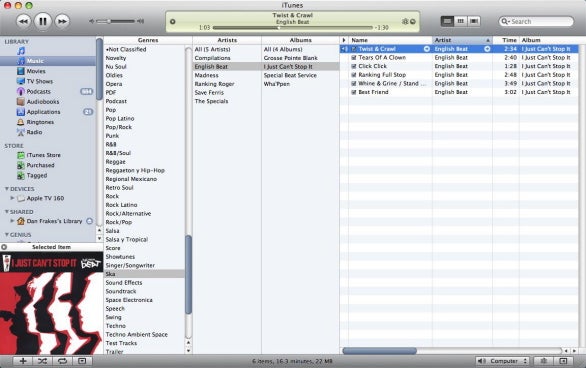Select Apple TV 160 device
Viewport: 586px width, 368px height.
(x=45, y=198)
